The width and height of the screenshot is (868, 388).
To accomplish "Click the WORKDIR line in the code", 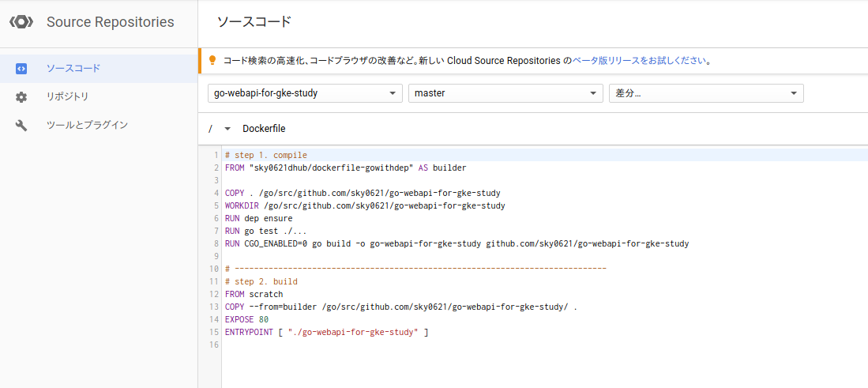I will 365,206.
